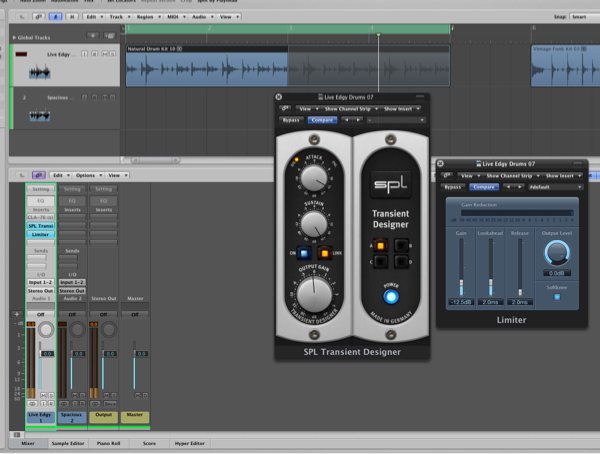Open View dropdown in SPL Transient Designer window

[x=307, y=109]
